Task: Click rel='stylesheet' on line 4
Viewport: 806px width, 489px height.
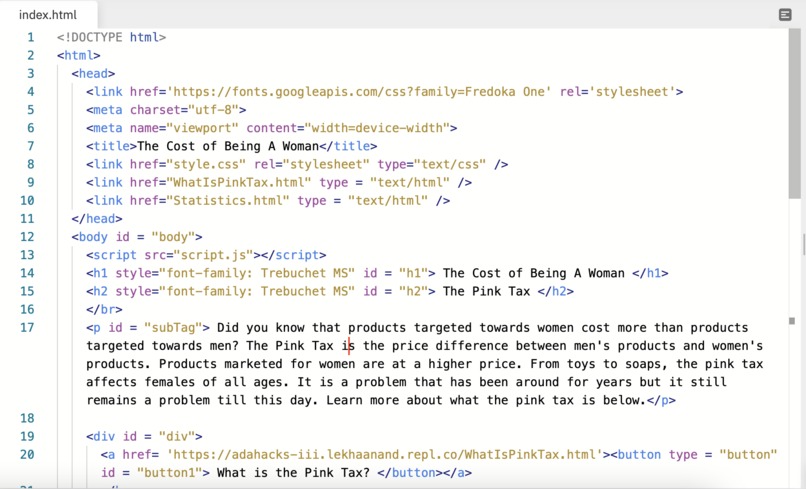Action: tap(617, 92)
